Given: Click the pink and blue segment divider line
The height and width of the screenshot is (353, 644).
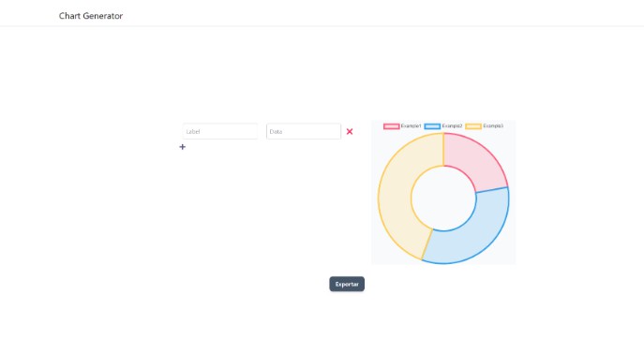Looking at the screenshot, I should (x=492, y=190).
